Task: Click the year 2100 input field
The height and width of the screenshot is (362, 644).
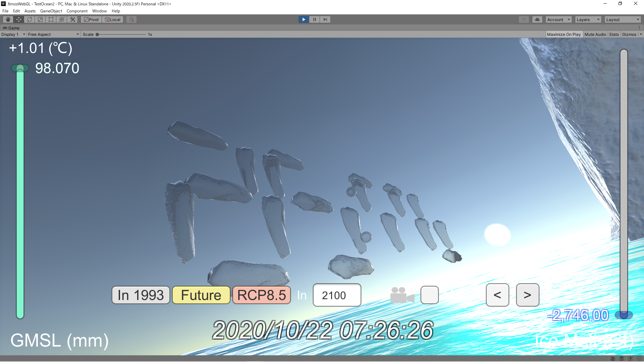Action: point(337,295)
